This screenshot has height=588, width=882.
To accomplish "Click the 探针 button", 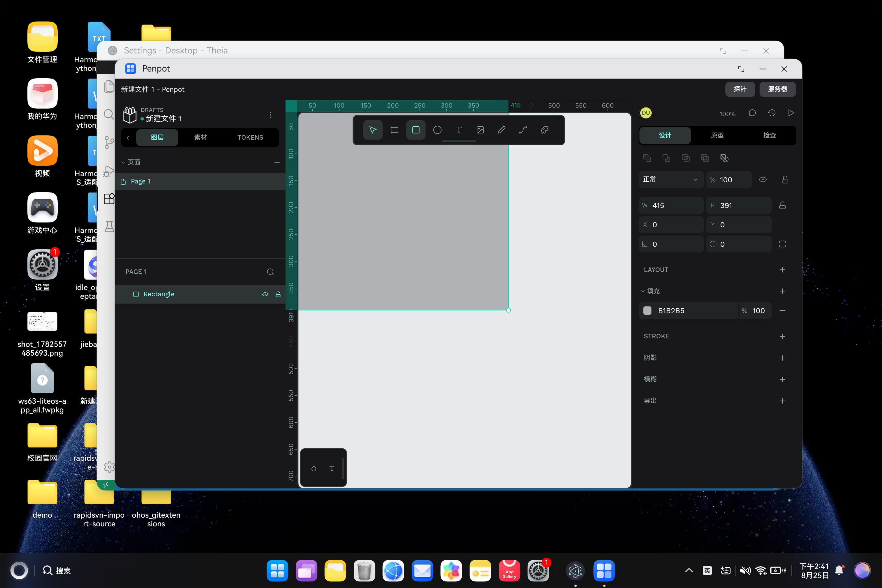I will click(740, 89).
